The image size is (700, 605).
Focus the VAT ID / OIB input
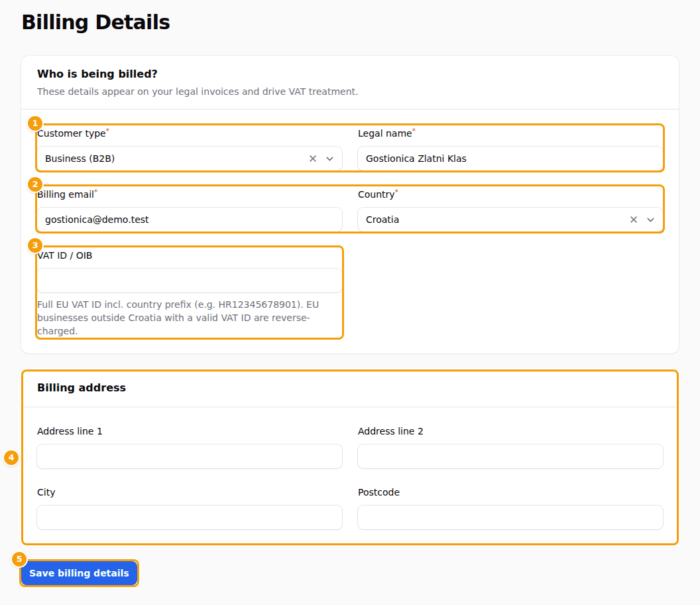(190, 281)
